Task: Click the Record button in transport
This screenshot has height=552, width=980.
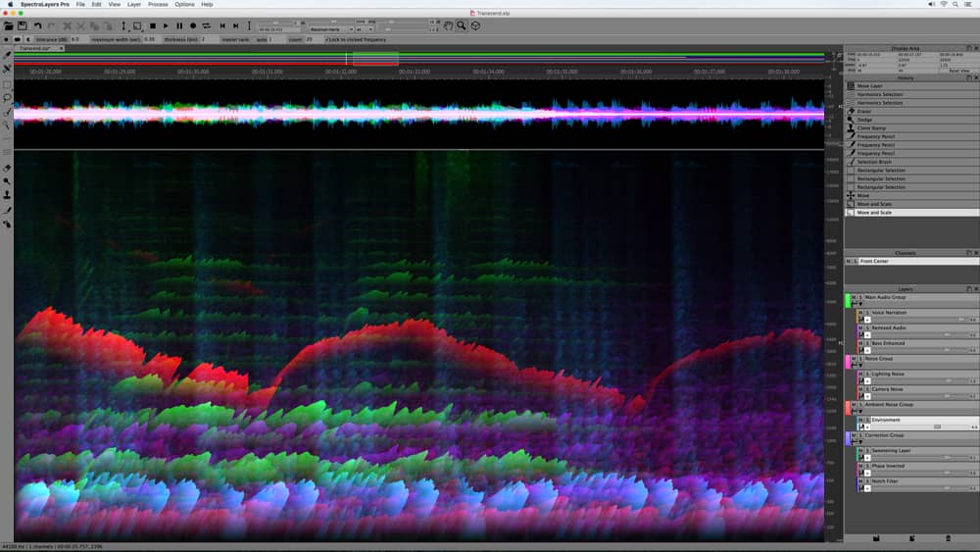Action: (193, 25)
